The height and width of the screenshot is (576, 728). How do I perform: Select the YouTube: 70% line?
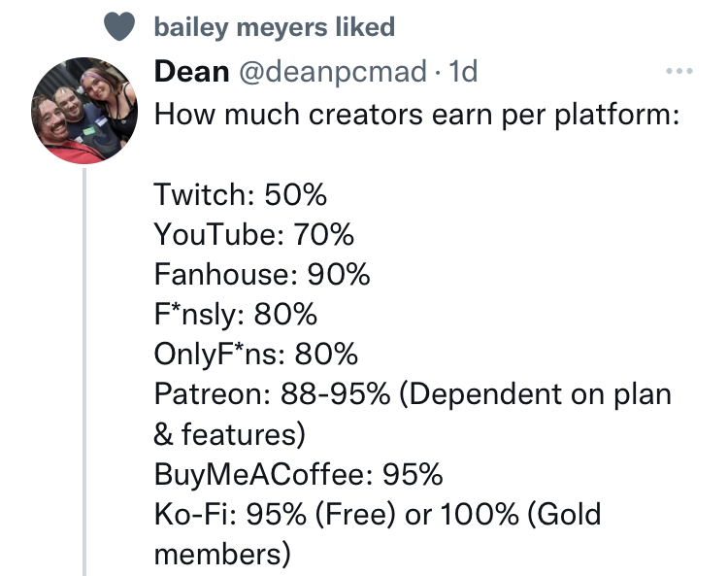point(254,234)
